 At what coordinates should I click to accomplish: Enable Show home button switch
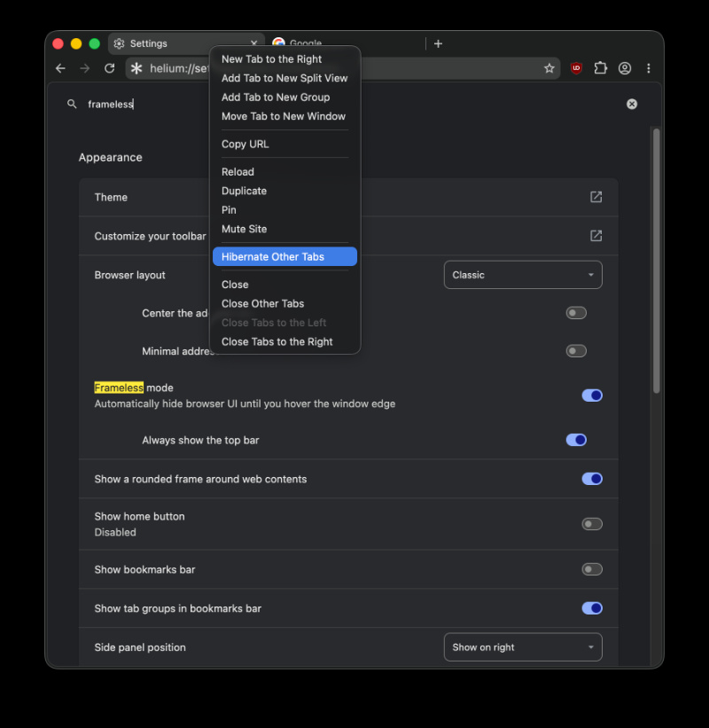tap(592, 524)
